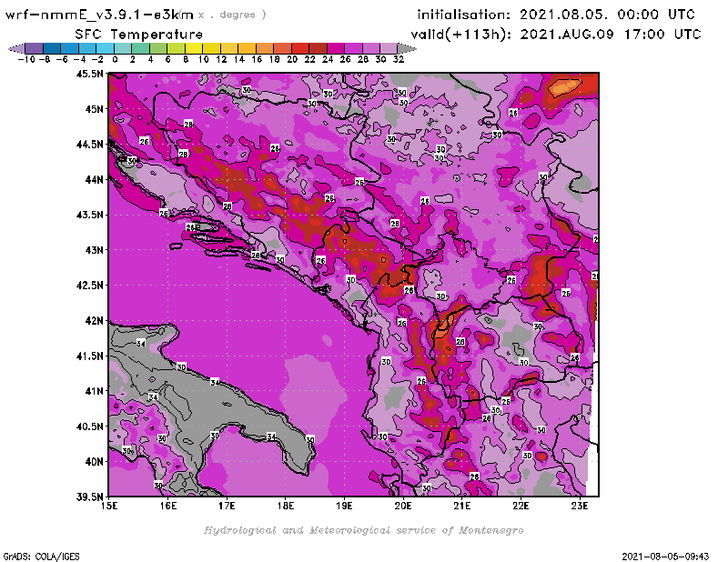
Task: Click the 40N latitude label
Action: pos(94,462)
